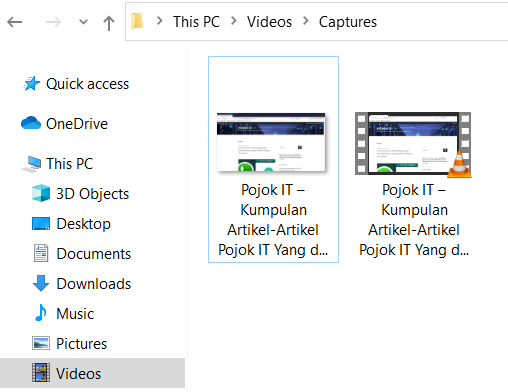Click the file name under the image thumbnail
Image resolution: width=508 pixels, height=392 pixels.
pyautogui.click(x=273, y=220)
